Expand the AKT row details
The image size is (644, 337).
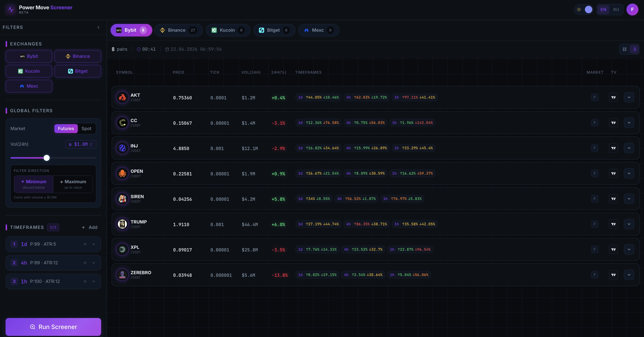coord(629,97)
